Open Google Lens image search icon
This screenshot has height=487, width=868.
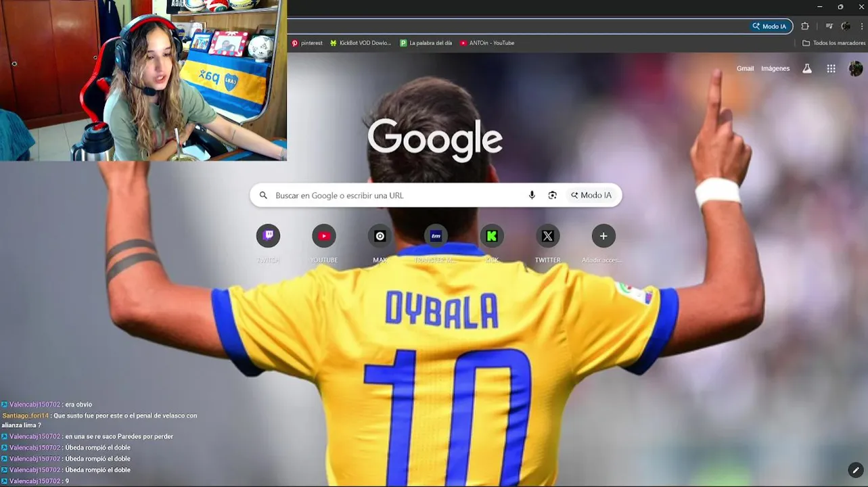553,195
